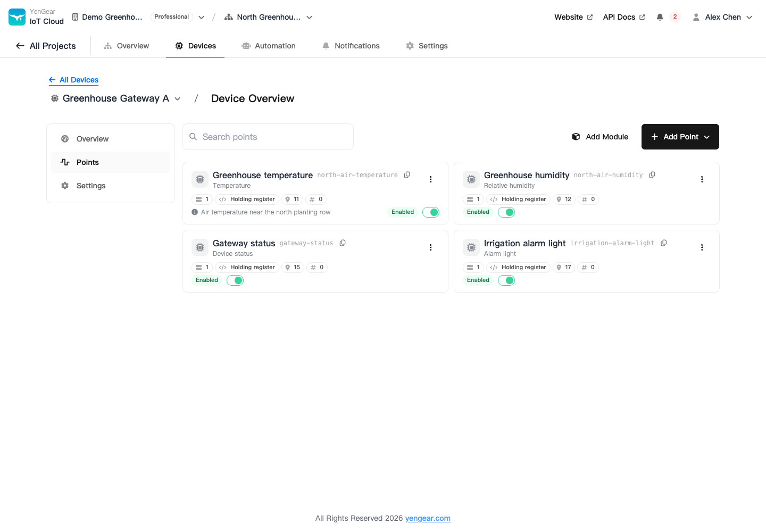Open the Alex Chen account menu
766x532 pixels.
(722, 17)
